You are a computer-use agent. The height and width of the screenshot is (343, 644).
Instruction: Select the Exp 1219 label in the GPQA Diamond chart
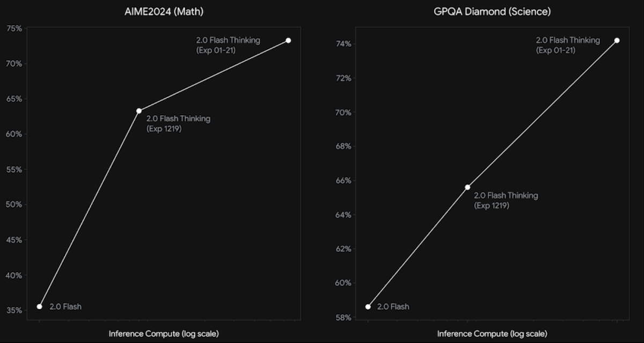(506, 200)
